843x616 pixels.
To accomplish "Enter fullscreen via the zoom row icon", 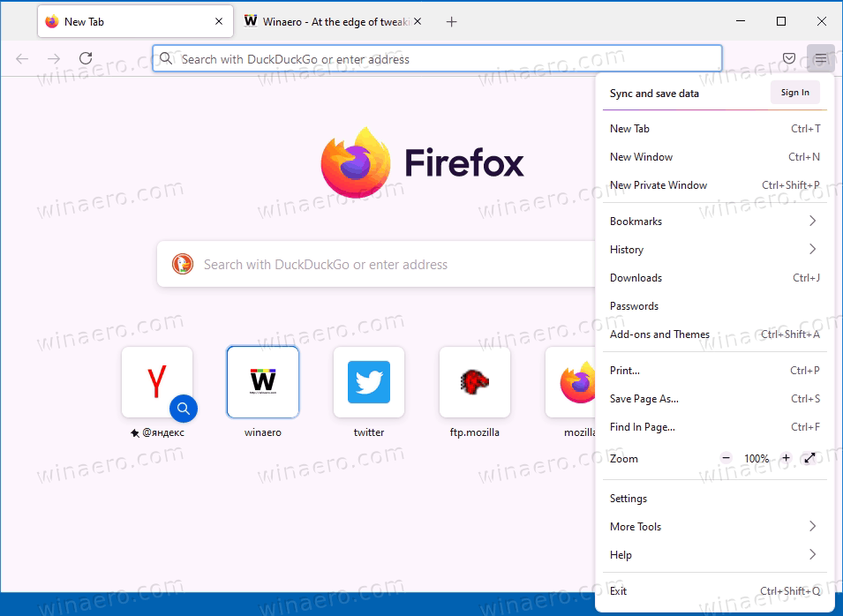I will [x=809, y=458].
